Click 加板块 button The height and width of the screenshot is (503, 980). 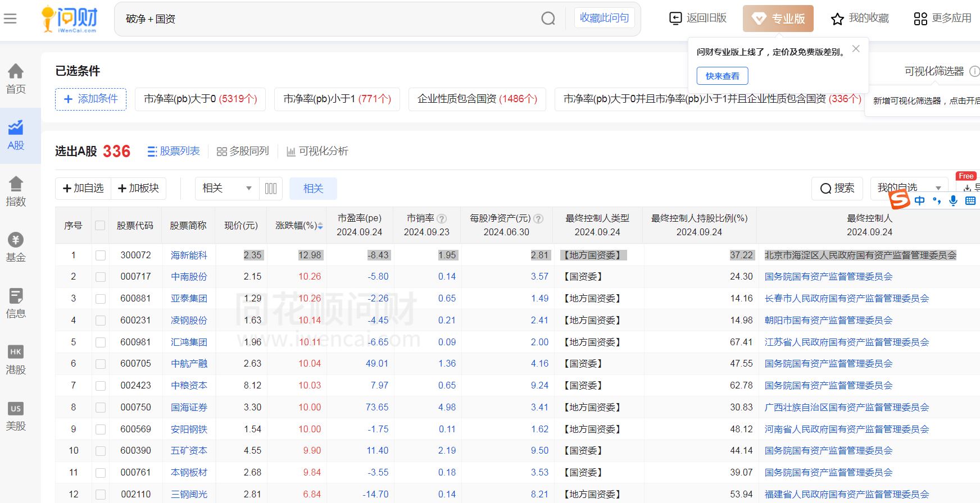point(138,189)
